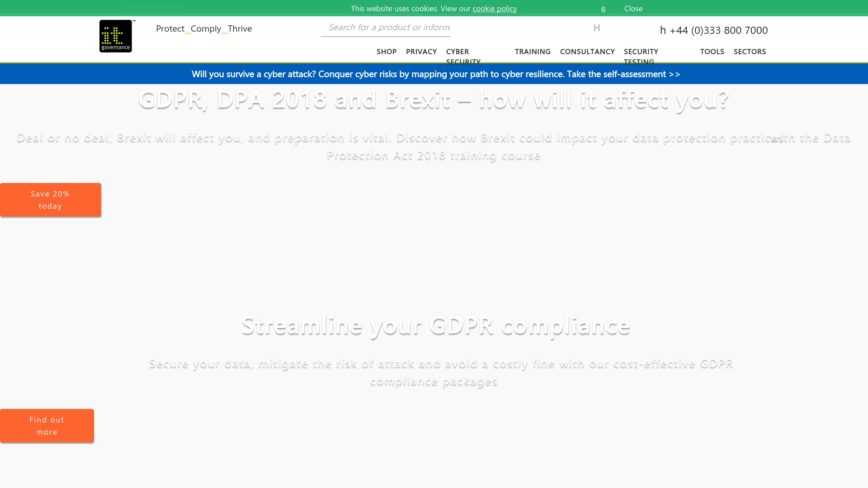Image resolution: width=868 pixels, height=488 pixels.
Task: Open the cookie policy link
Action: tap(495, 9)
